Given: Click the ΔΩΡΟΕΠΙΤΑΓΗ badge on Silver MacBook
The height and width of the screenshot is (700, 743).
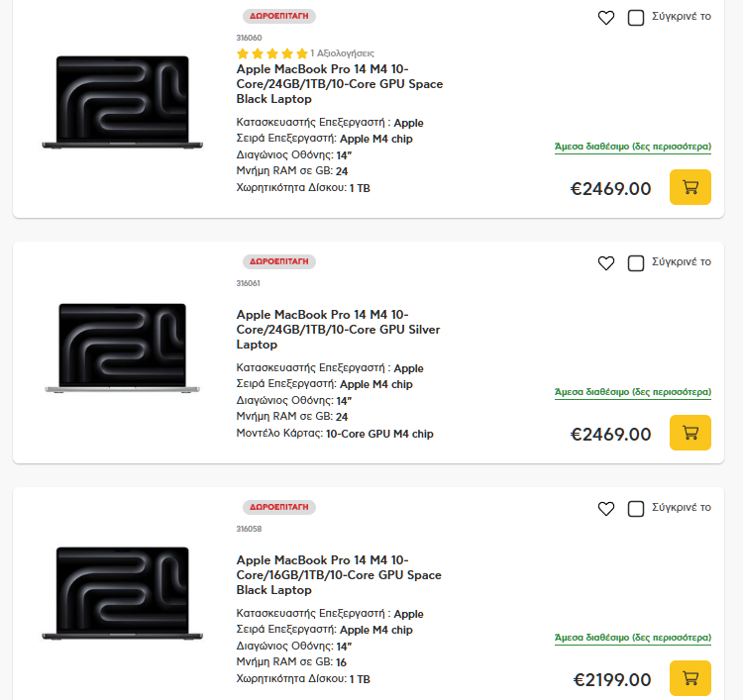Looking at the screenshot, I should coord(279,261).
